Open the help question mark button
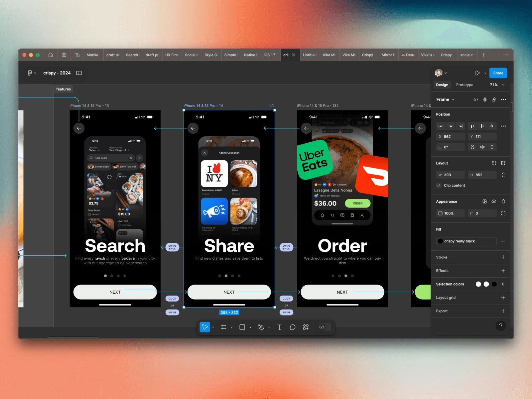The height and width of the screenshot is (399, 532). pyautogui.click(x=501, y=326)
